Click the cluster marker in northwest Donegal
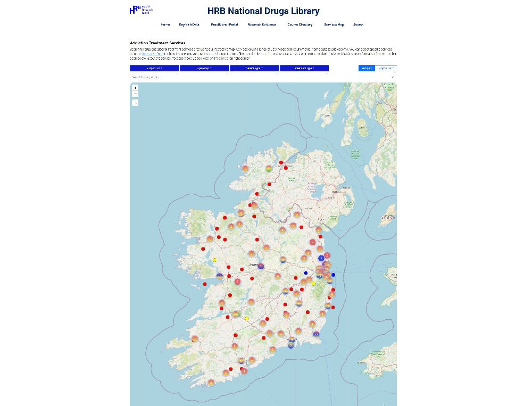Viewport: 532px width, 406px height. tap(245, 169)
